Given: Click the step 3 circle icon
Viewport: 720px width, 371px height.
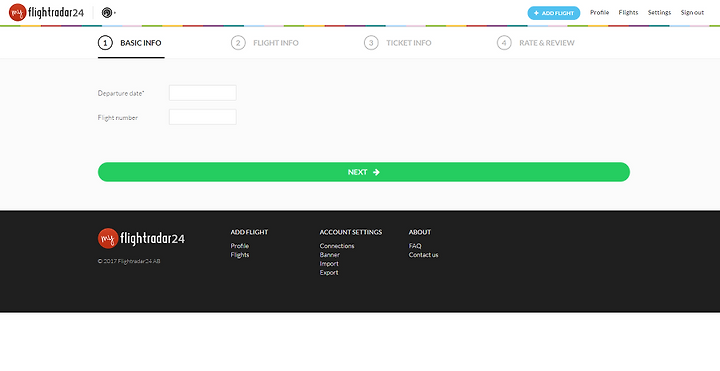Looking at the screenshot, I should pos(371,43).
